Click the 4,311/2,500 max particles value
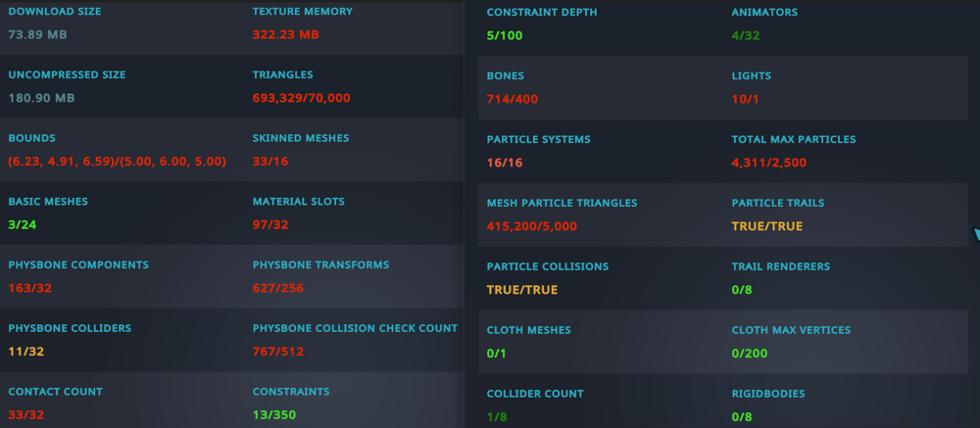This screenshot has width=980, height=428. (769, 164)
